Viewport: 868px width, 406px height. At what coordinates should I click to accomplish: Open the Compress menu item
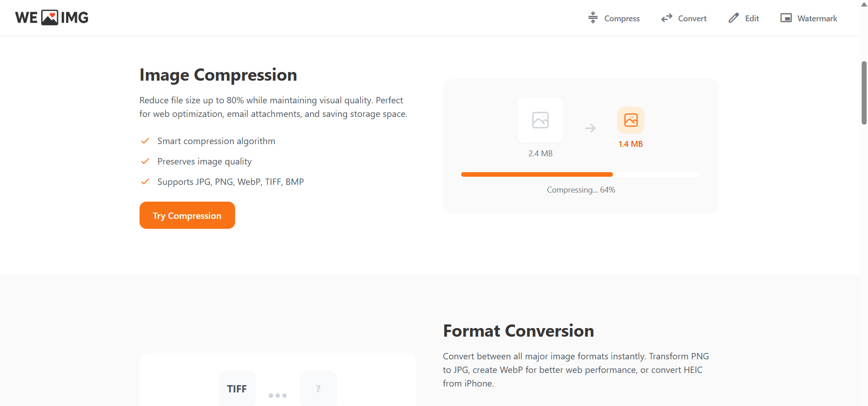click(622, 19)
